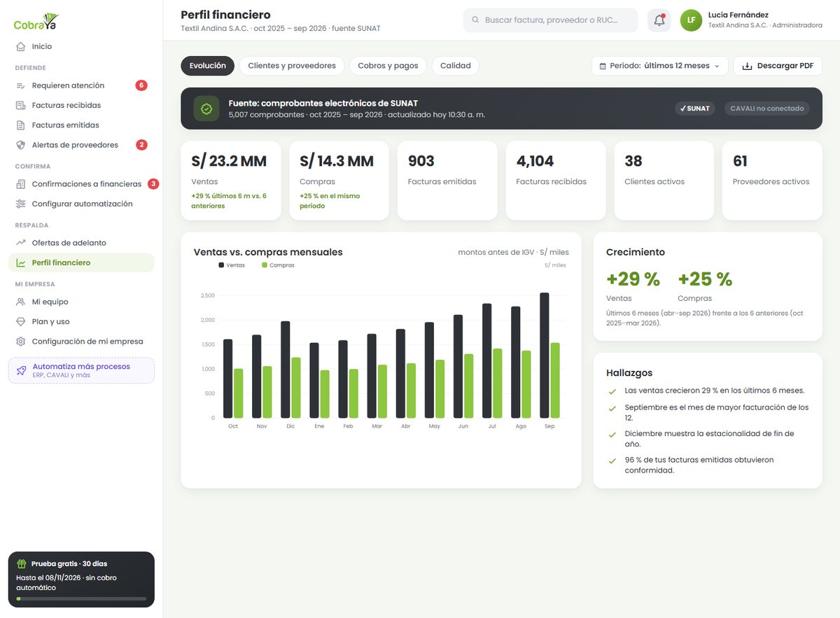Click the calendar icon in Período selector
The height and width of the screenshot is (618, 840).
click(603, 66)
